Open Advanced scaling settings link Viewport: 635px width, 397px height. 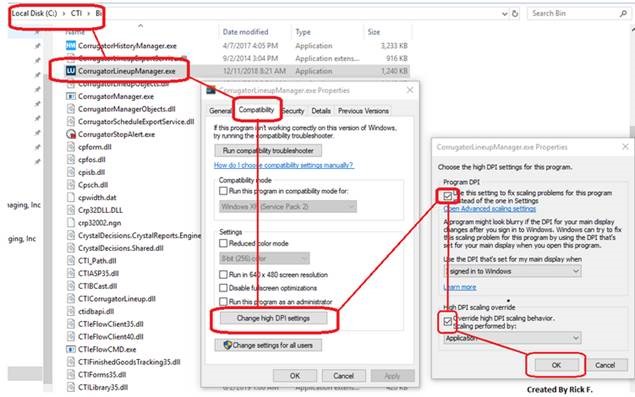[490, 209]
